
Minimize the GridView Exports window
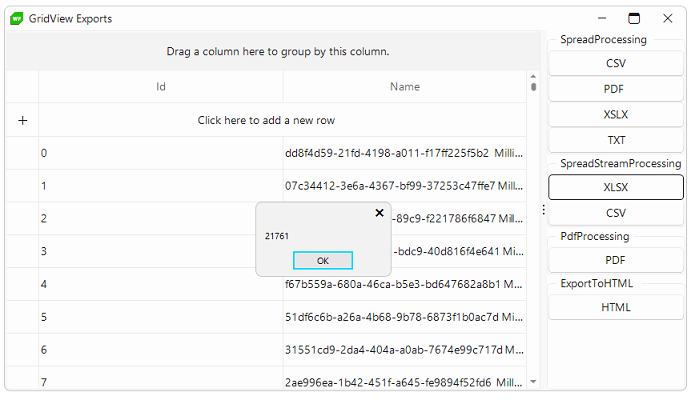[602, 18]
